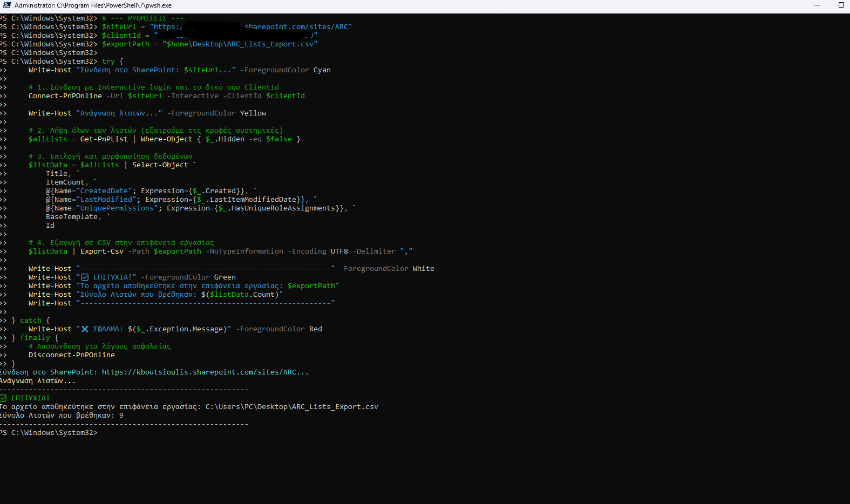Screen dimensions: 850x504
Task: Click the window title bar text
Action: [x=93, y=5]
